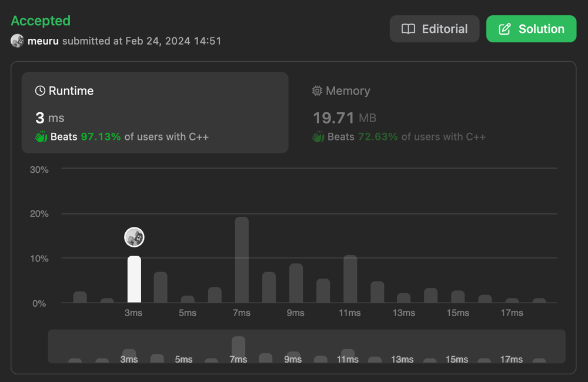Select the tallest bar at 7ms
Image resolution: width=588 pixels, height=382 pixels.
242,260
